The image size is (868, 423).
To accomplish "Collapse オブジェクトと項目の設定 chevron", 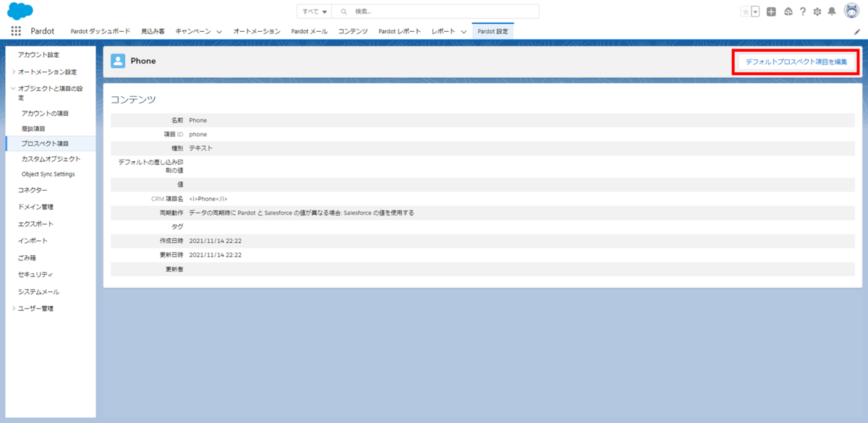I will click(x=13, y=88).
